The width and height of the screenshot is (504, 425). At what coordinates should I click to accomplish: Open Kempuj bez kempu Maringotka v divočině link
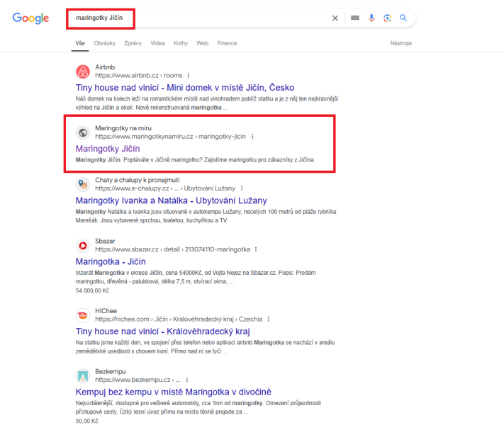173,392
